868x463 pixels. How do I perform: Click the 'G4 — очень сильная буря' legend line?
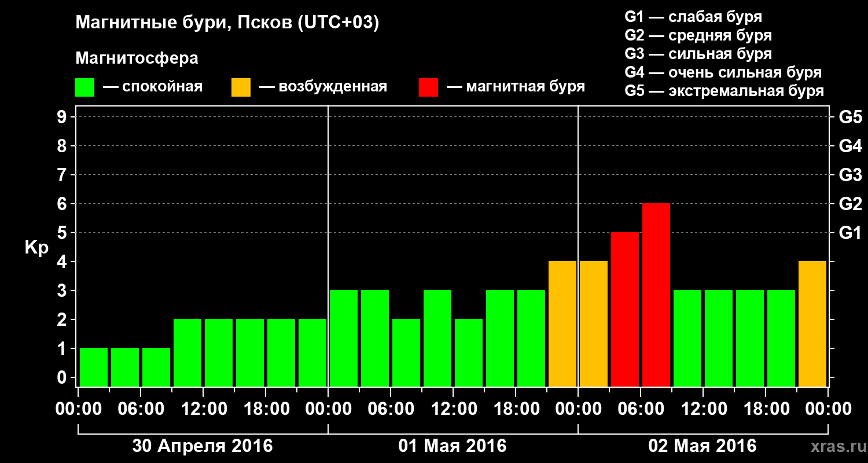(723, 72)
